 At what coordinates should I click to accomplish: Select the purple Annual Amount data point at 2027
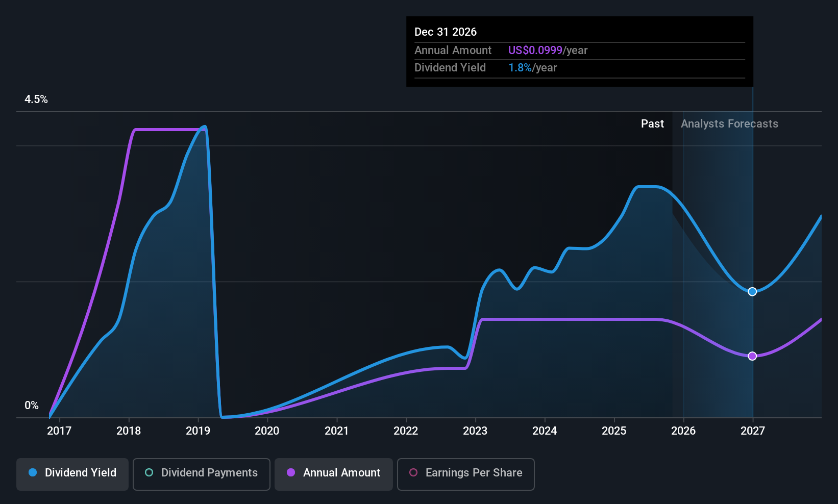[x=752, y=356]
